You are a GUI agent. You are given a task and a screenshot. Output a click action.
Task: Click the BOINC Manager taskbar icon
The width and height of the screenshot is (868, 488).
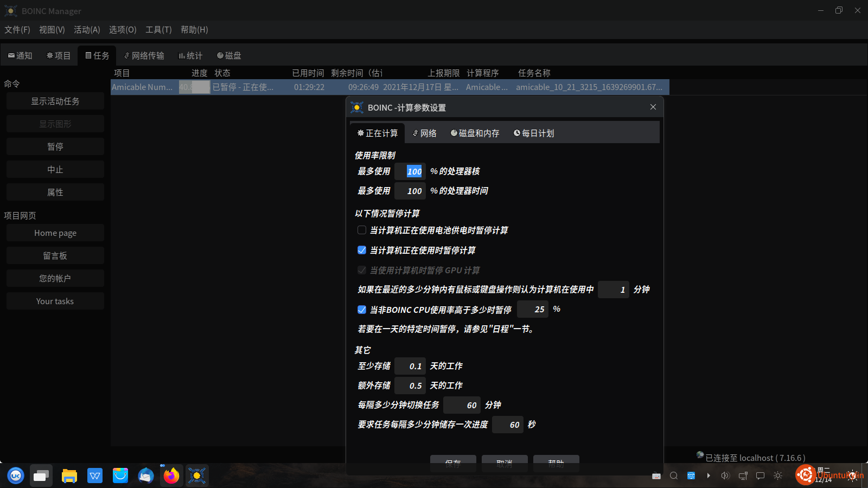[197, 476]
